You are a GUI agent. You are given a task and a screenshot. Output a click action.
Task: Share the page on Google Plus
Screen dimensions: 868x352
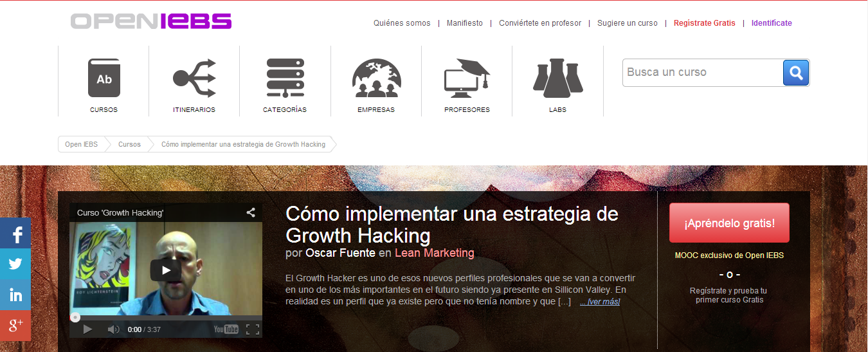[15, 326]
